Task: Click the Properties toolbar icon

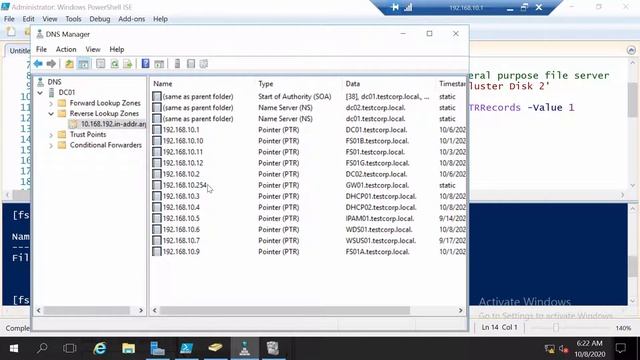Action: click(100, 64)
